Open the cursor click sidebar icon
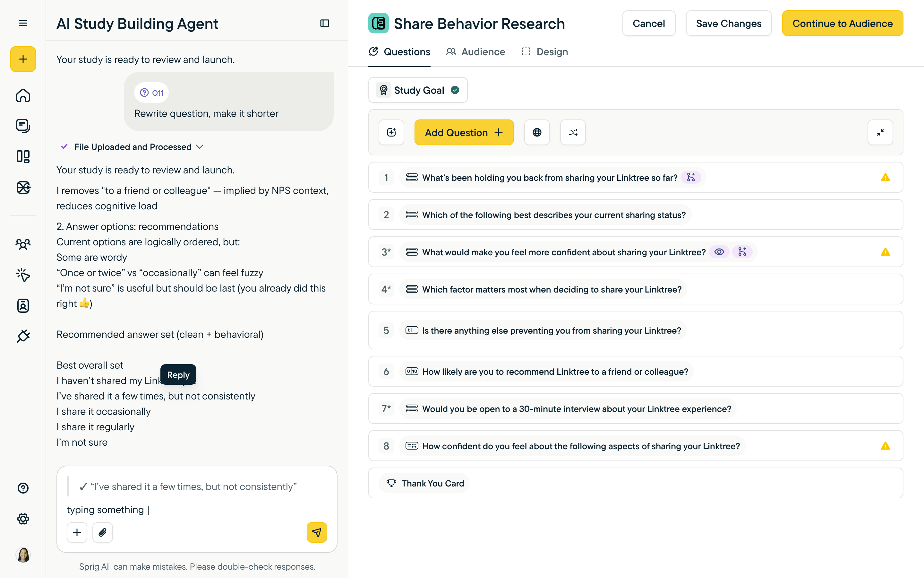 point(23,275)
